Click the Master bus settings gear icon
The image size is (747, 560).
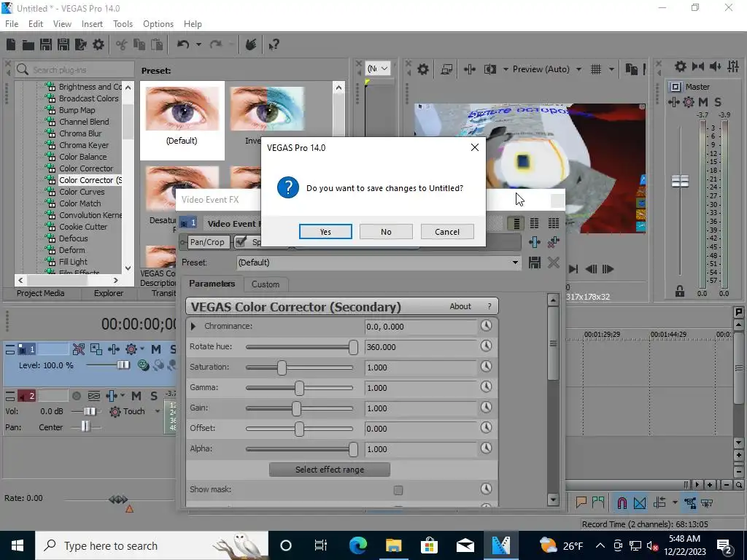[681, 66]
